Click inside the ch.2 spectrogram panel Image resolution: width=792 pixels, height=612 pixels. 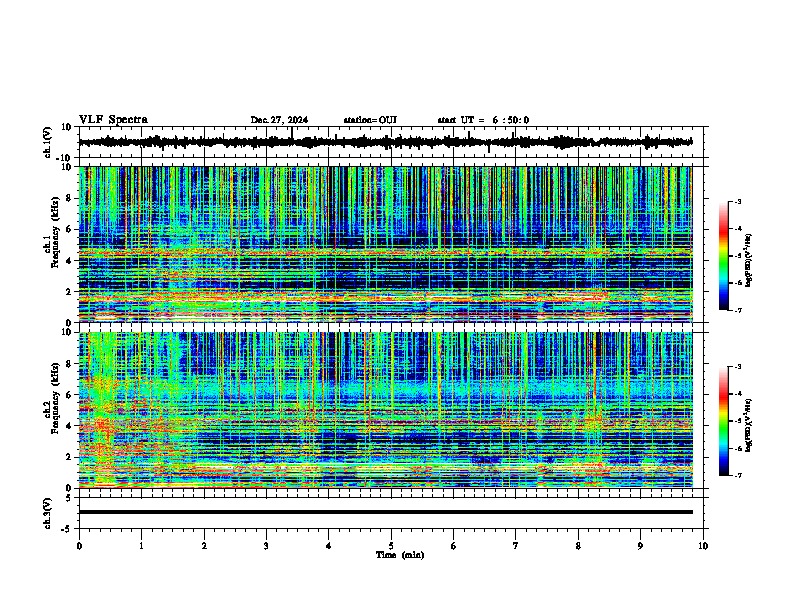385,410
